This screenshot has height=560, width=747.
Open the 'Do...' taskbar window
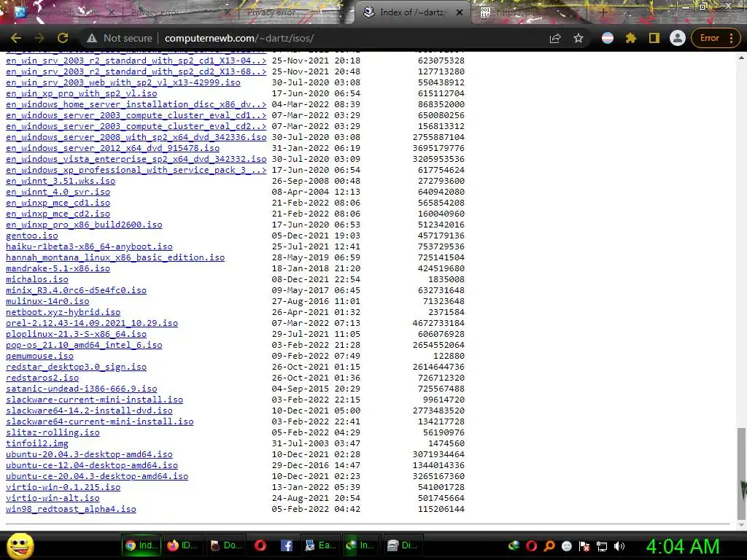click(226, 545)
